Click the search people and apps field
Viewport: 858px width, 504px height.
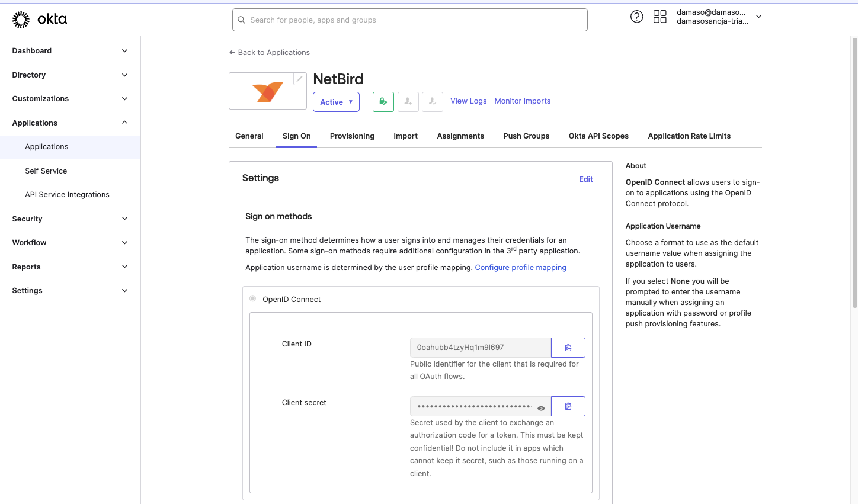(409, 20)
